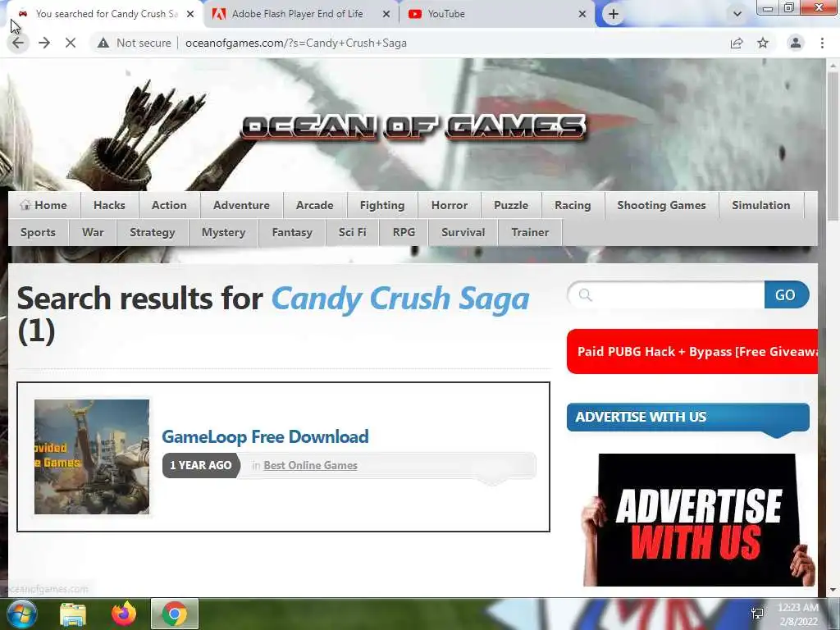840x630 pixels.
Task: Open the Hacks category
Action: coord(109,205)
